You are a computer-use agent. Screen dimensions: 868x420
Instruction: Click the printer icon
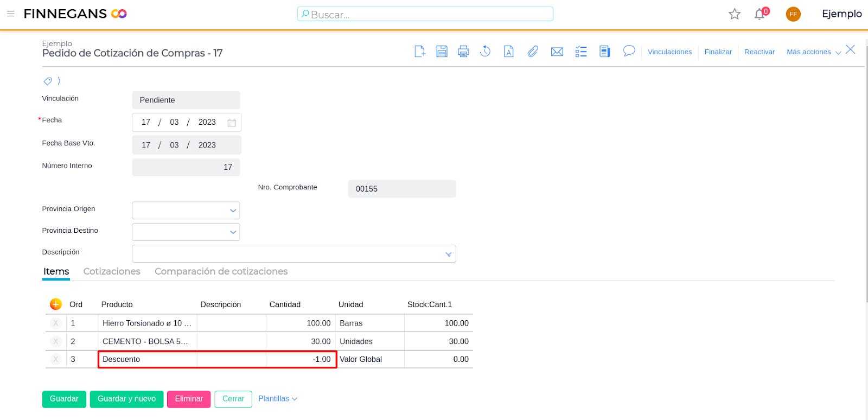(x=463, y=52)
